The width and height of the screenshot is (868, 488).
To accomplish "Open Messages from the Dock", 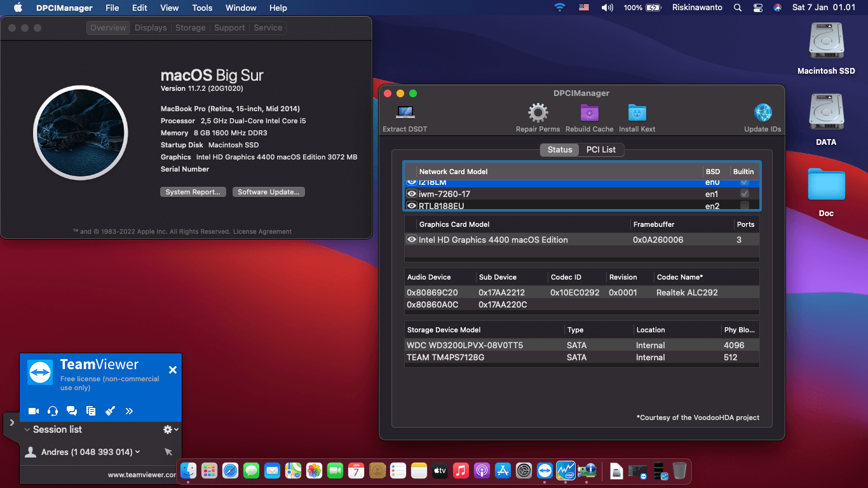I will click(x=251, y=471).
